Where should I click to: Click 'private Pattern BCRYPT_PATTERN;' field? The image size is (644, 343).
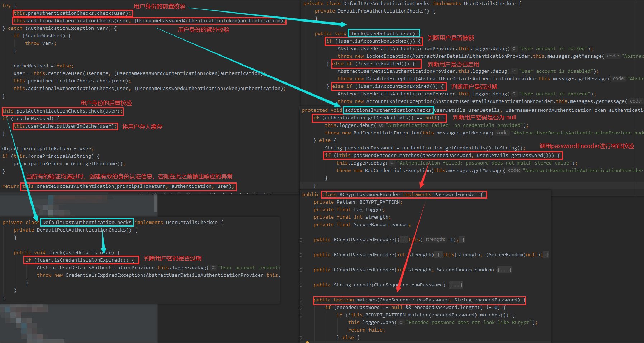coord(358,202)
